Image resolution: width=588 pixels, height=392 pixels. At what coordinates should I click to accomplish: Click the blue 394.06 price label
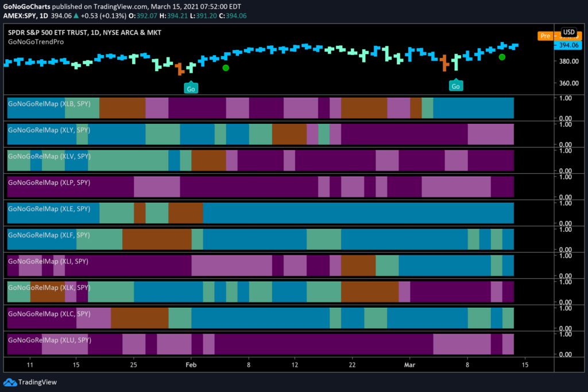568,45
